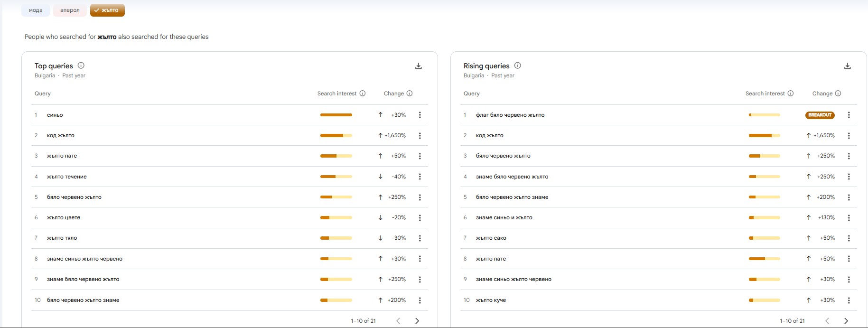
Task: Click the -20% change value
Action: pyautogui.click(x=399, y=218)
